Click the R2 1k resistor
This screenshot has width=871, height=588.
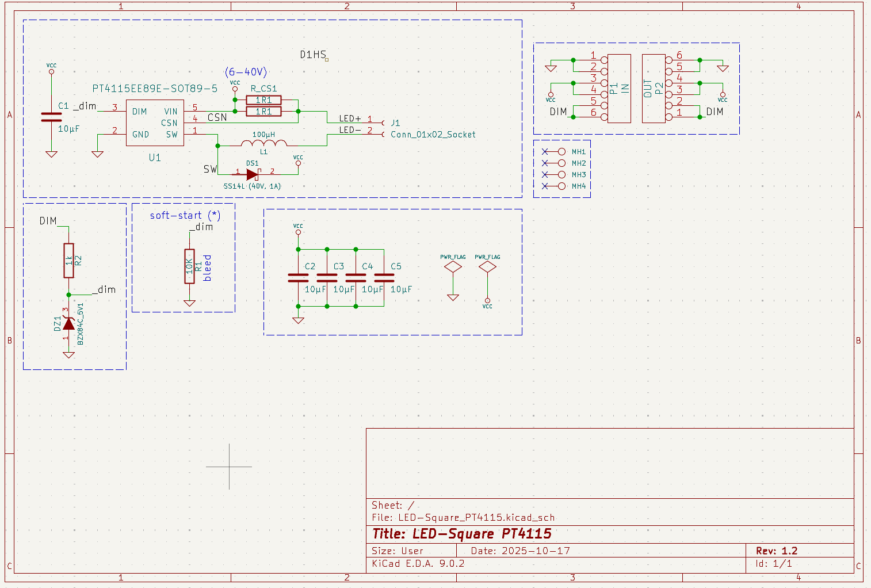point(68,261)
